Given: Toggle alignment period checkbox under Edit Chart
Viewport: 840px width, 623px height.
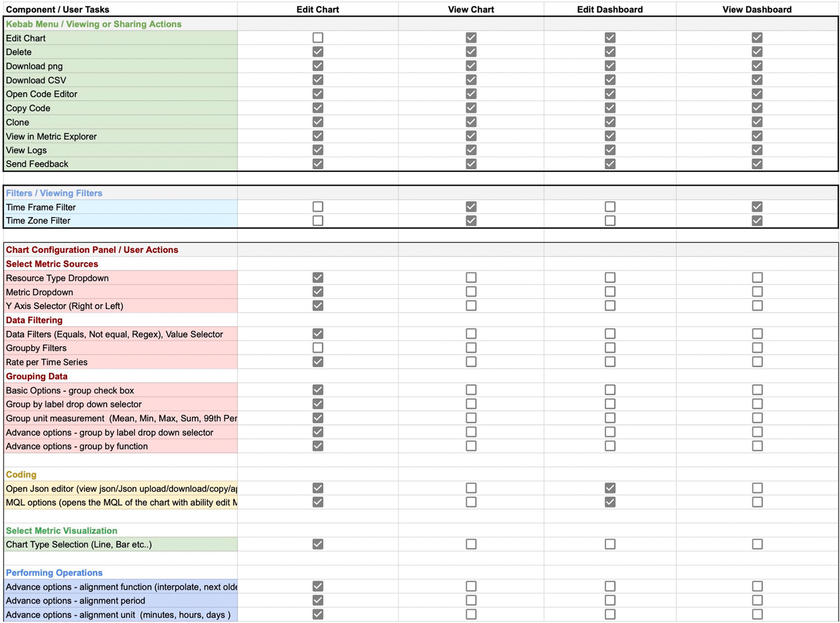Looking at the screenshot, I should [x=318, y=600].
